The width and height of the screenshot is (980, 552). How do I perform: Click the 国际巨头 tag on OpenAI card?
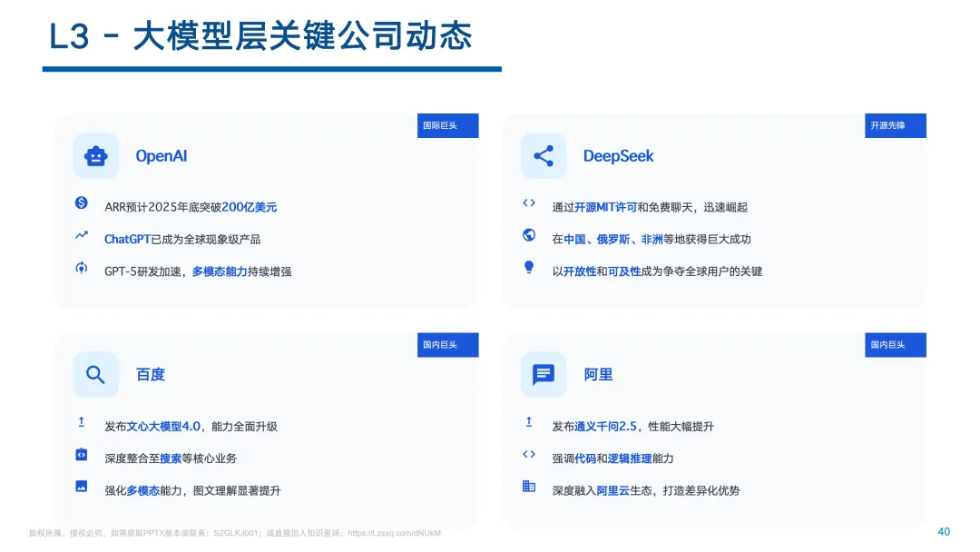pyautogui.click(x=447, y=125)
